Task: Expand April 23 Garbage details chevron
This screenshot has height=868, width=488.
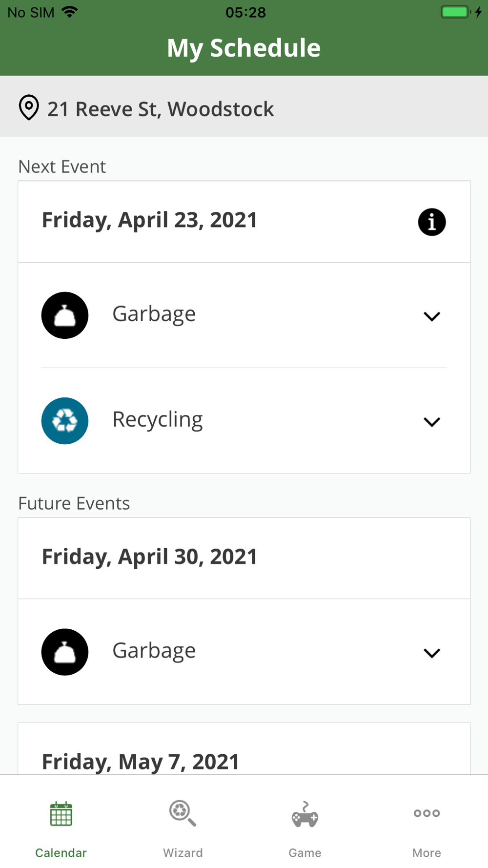Action: pos(432,316)
